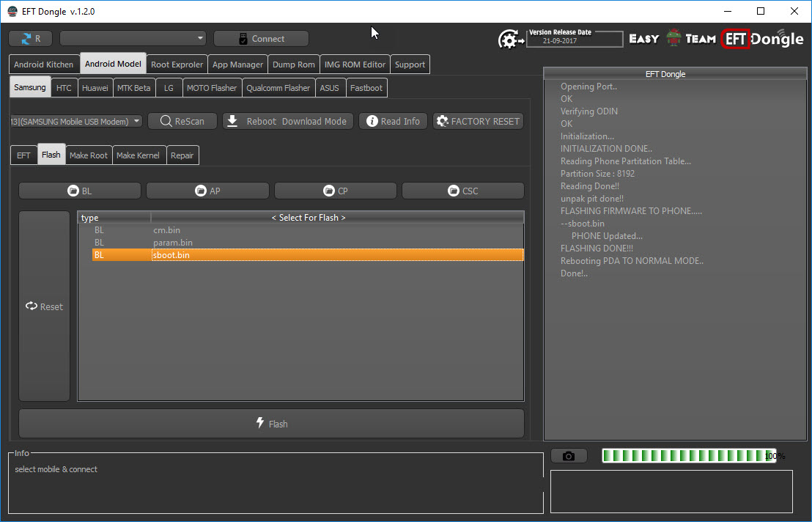Open the empty device dropdown
This screenshot has height=522, width=812.
[133, 38]
